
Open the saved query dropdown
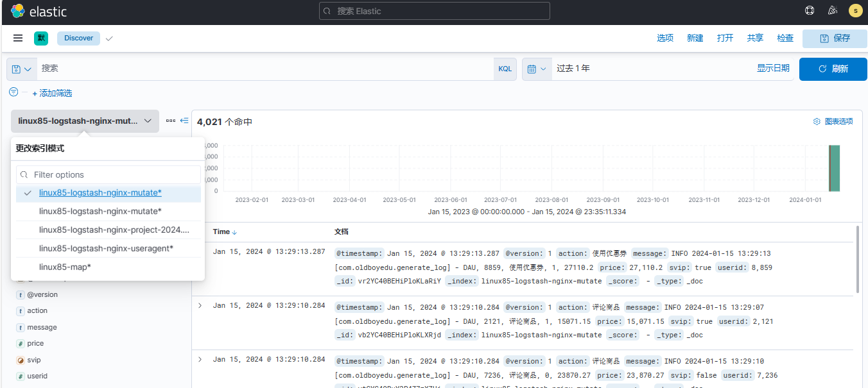21,69
